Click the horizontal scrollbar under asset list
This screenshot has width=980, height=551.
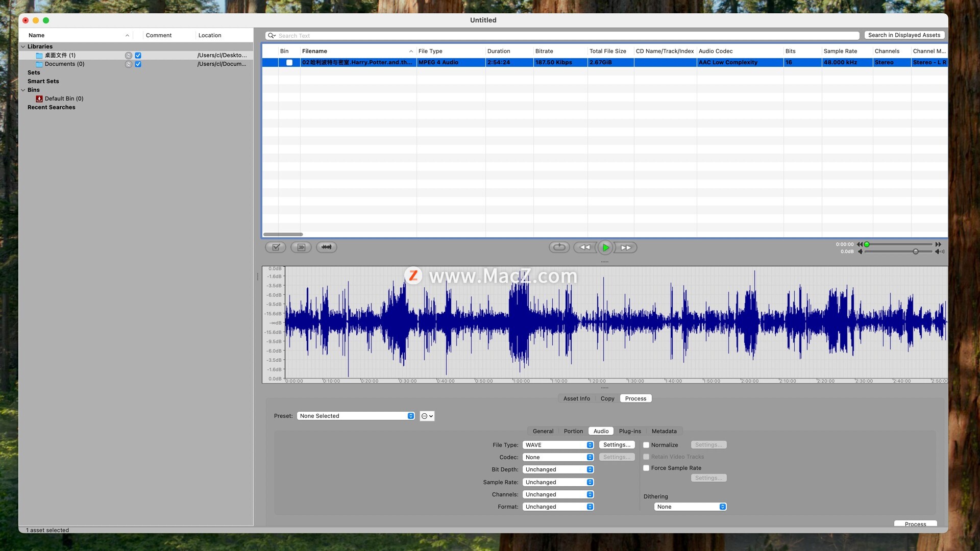pyautogui.click(x=283, y=235)
